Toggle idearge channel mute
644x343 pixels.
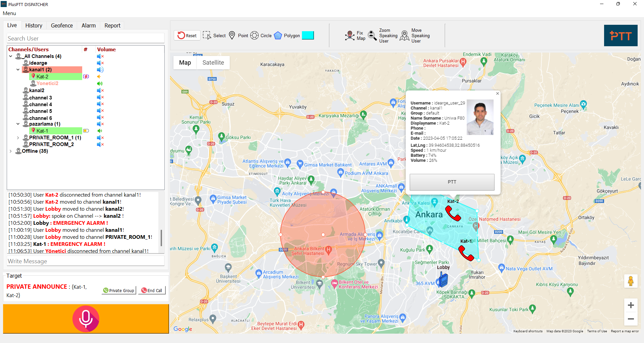click(100, 63)
